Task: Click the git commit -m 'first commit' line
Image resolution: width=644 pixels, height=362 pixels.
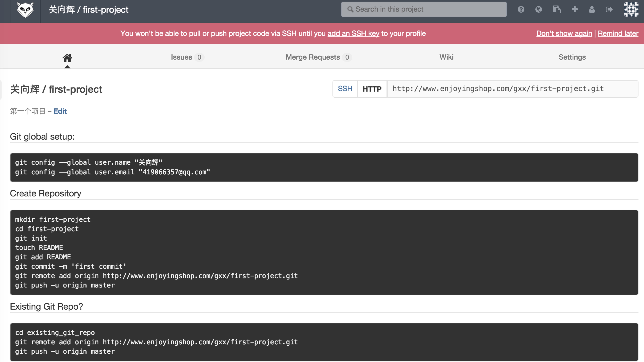Action: tap(70, 266)
